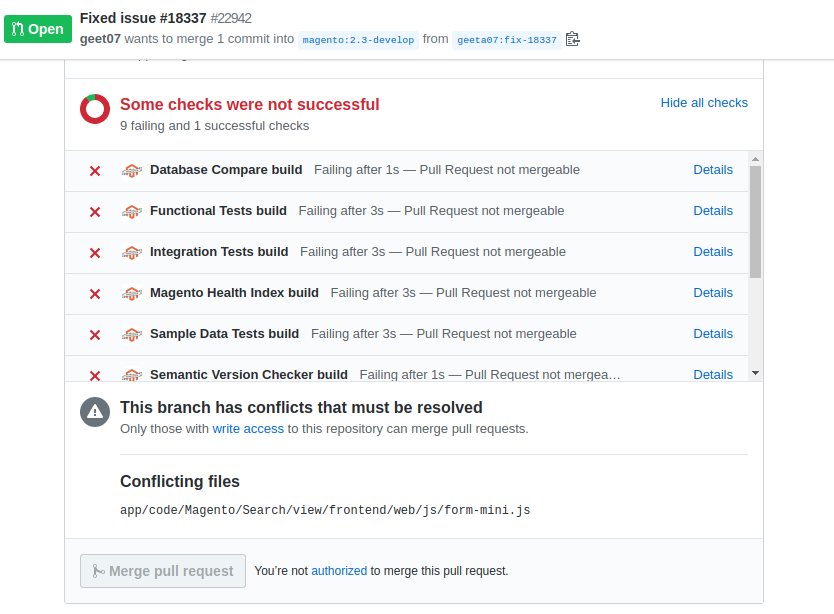Click the Magento Health Index build check name
Image resolution: width=834 pixels, height=614 pixels.
coord(234,293)
